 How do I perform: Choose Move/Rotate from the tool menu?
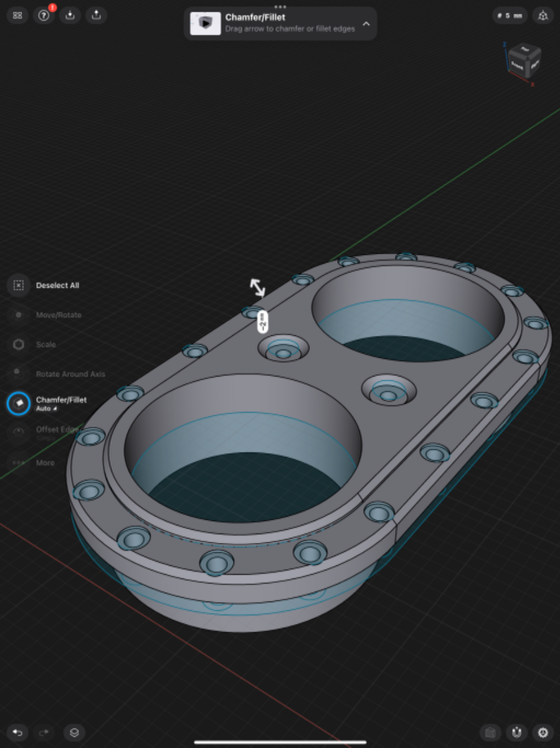tap(19, 315)
